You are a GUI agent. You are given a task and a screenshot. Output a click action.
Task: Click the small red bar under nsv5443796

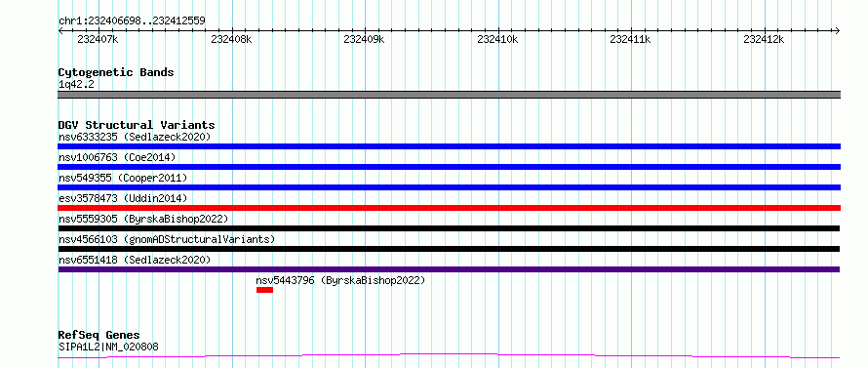[264, 290]
